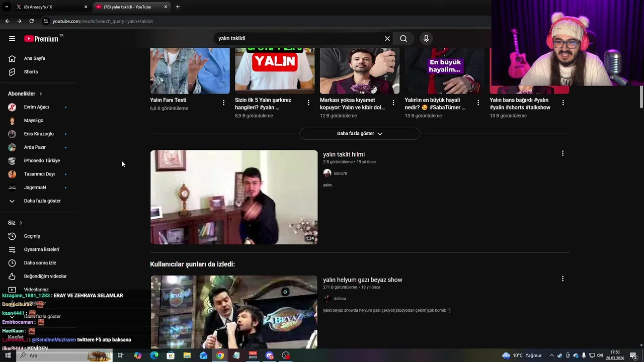Open options for 'Yalın'ın en büyük hayali' short
This screenshot has height=362, width=644.
tap(478, 103)
